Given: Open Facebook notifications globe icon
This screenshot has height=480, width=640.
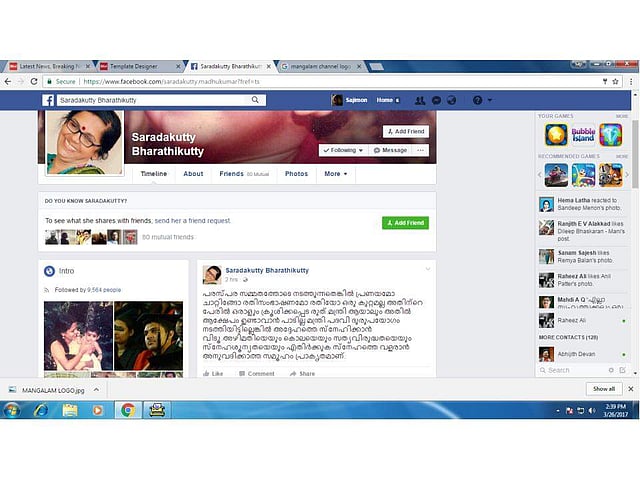Looking at the screenshot, I should (451, 101).
